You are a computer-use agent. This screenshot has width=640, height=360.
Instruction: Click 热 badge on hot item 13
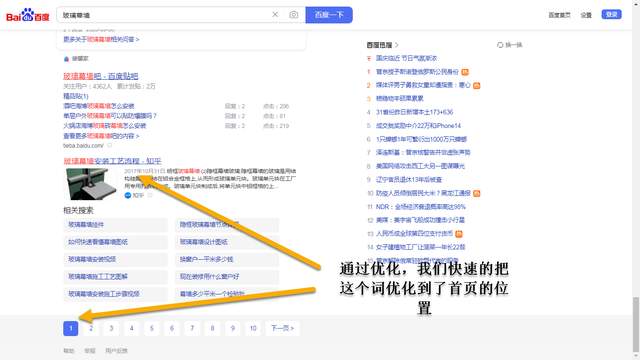pyautogui.click(x=459, y=234)
